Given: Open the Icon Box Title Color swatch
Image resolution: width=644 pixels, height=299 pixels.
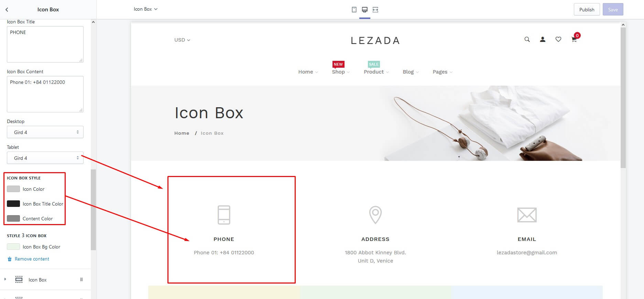Looking at the screenshot, I should coord(13,203).
